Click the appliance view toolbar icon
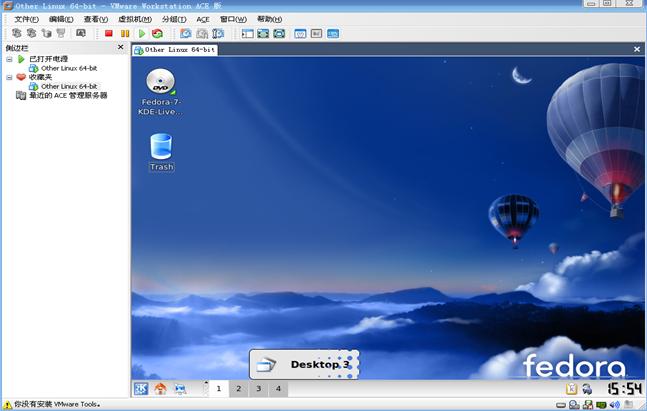Image resolution: width=647 pixels, height=411 pixels. [316, 33]
